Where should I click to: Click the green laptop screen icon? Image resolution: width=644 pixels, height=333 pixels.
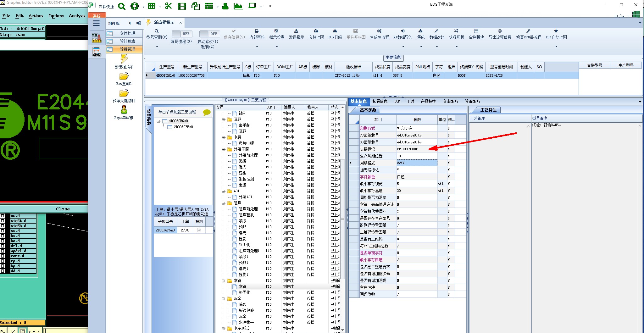point(252,6)
